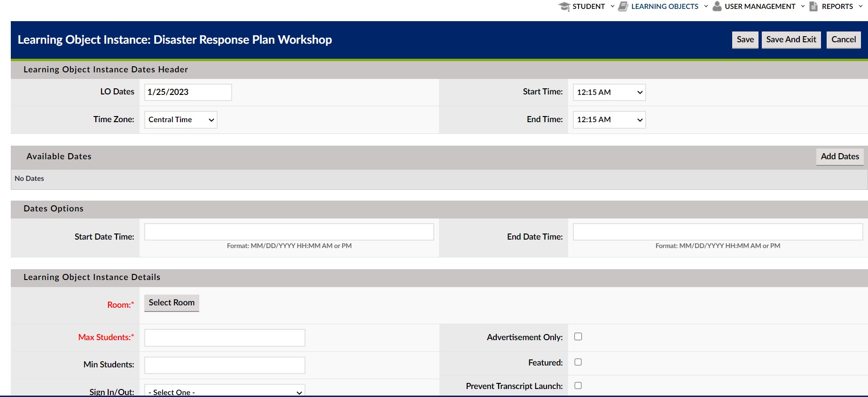
Task: Click the red 'Max Students:*' label
Action: coord(106,337)
